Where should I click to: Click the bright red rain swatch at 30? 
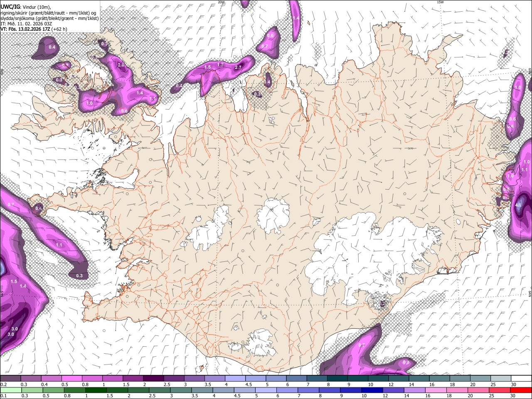point(521,390)
